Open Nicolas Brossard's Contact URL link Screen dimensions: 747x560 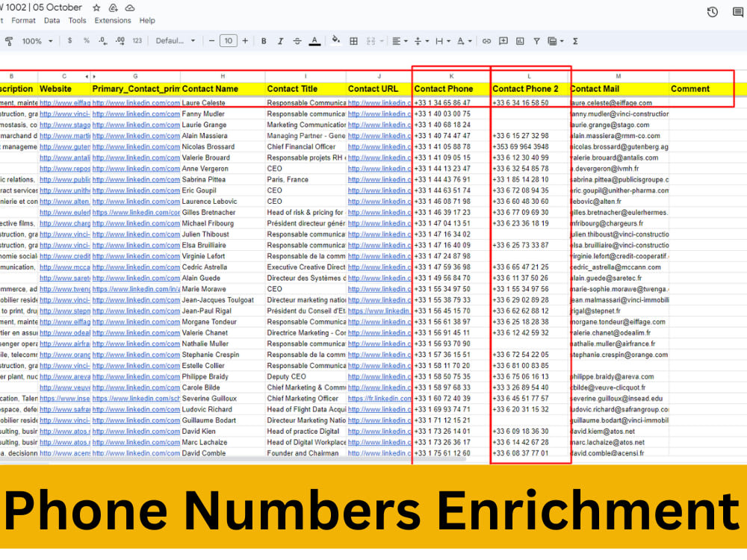pos(379,146)
